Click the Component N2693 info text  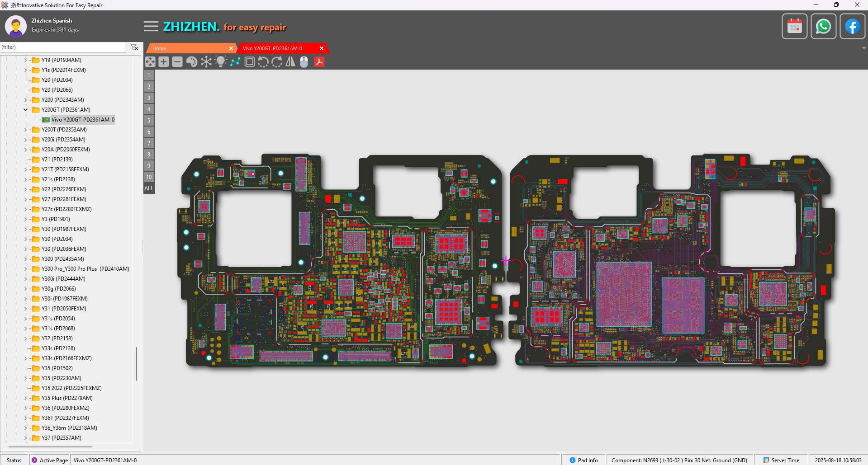point(679,460)
